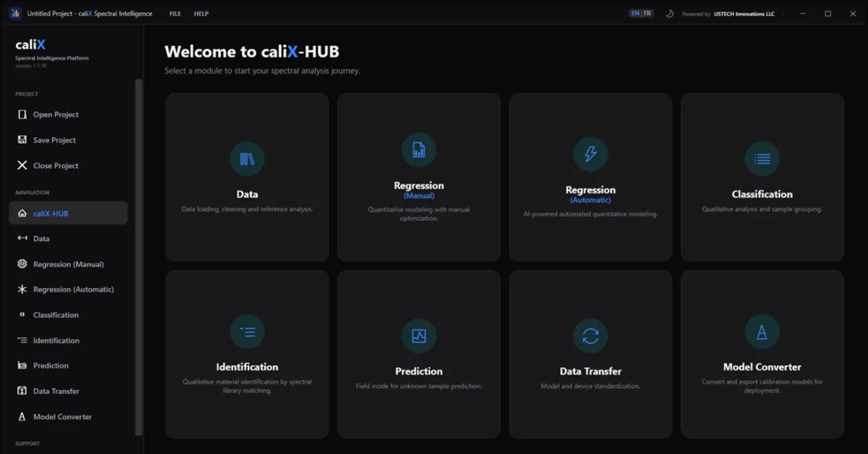Click the Data Transfer icon in sidebar

(22, 391)
